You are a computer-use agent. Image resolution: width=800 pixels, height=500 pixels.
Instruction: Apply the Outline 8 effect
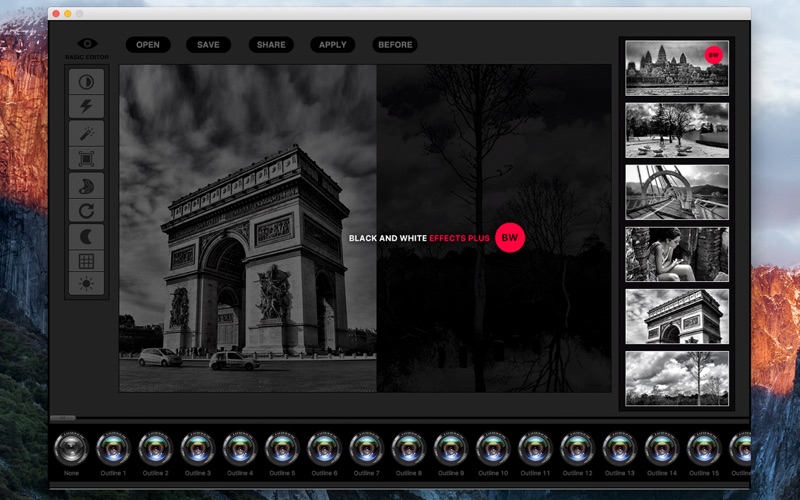click(409, 448)
